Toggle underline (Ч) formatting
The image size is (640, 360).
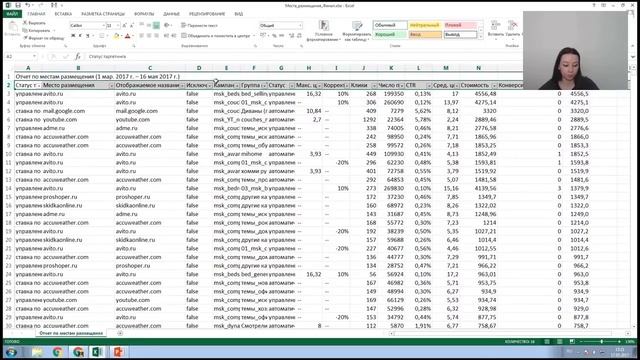tap(87, 36)
